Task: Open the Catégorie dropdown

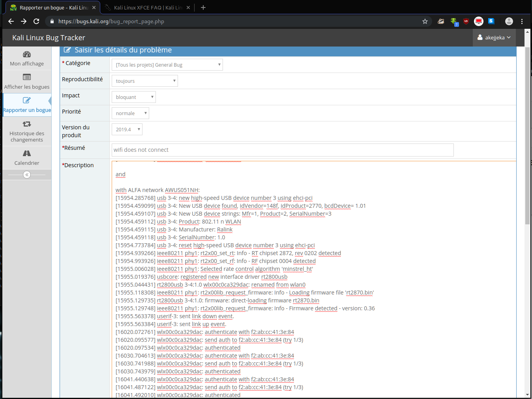Action: (x=167, y=65)
